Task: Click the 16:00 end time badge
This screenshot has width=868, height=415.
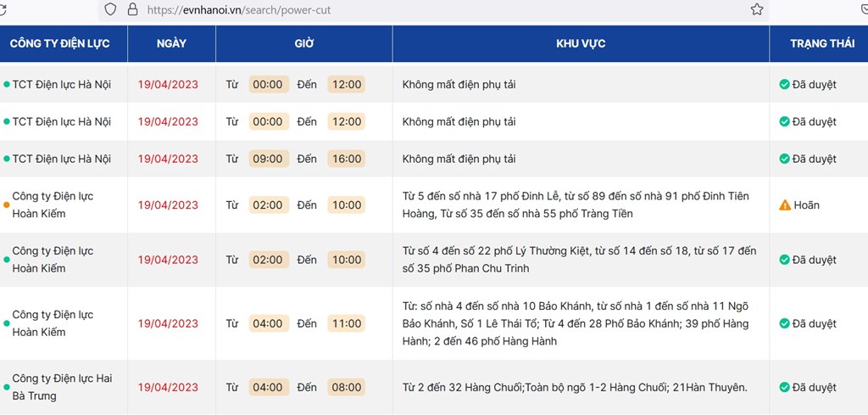Action: coord(347,159)
